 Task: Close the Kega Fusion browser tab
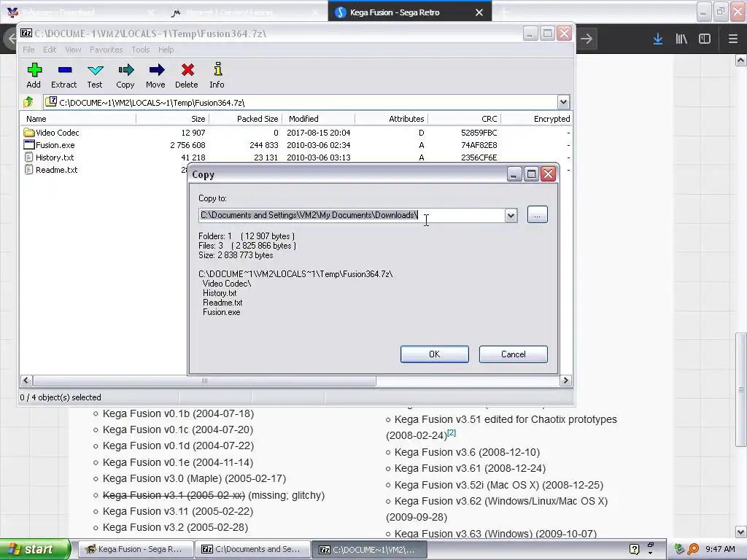pyautogui.click(x=479, y=12)
